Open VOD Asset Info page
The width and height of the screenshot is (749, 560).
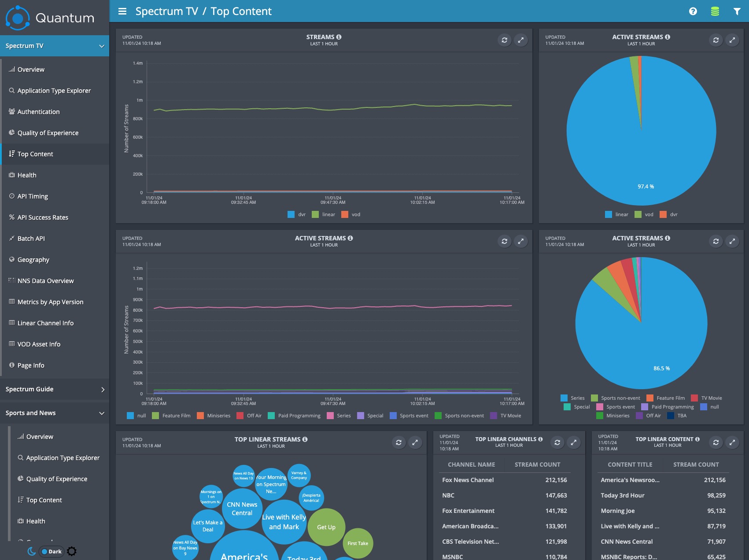[x=55, y=344]
